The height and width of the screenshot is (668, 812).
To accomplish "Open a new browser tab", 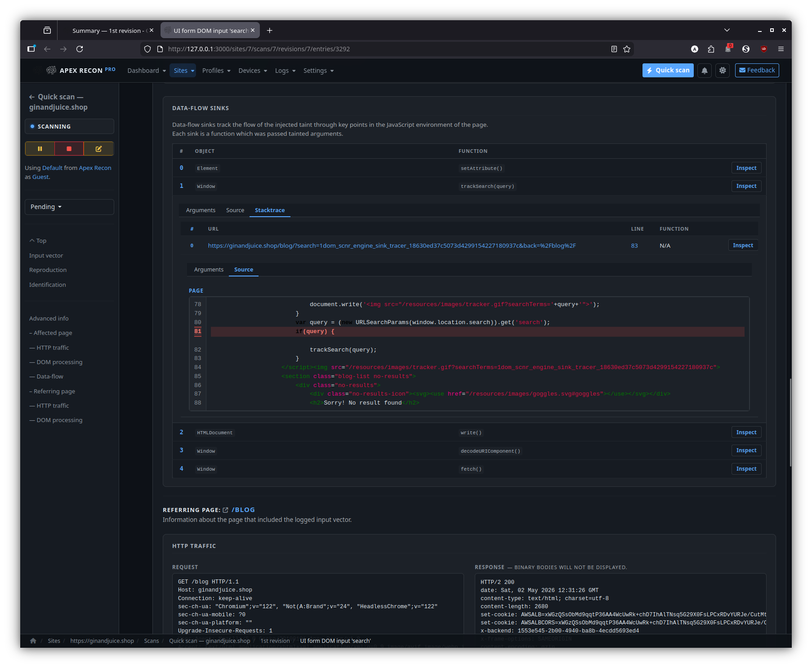I will coord(269,31).
